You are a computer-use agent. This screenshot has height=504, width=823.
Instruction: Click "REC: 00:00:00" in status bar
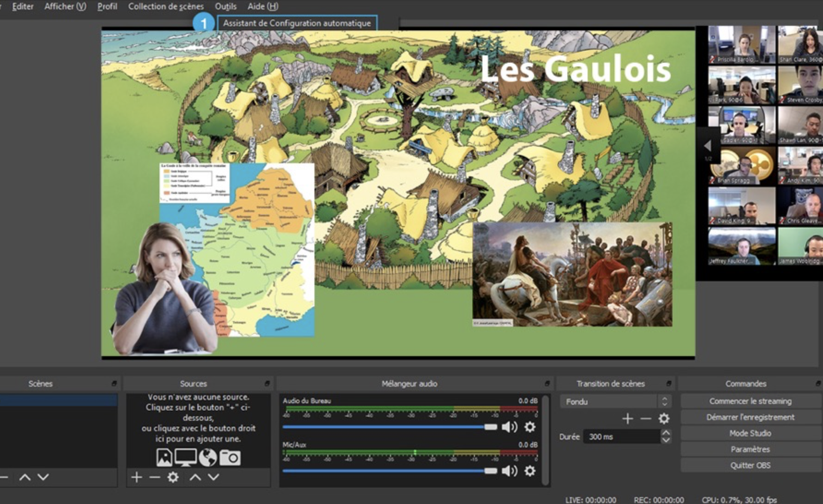[x=659, y=500]
